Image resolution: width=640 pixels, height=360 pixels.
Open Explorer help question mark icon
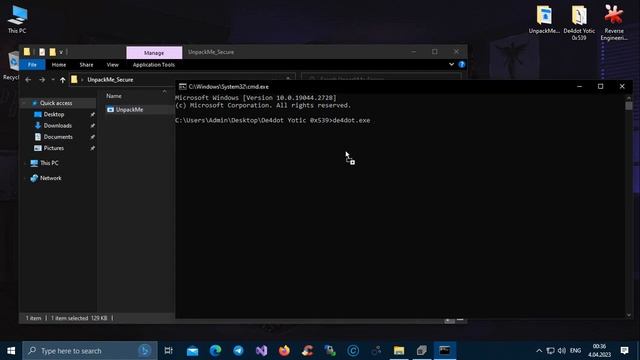click(x=462, y=64)
